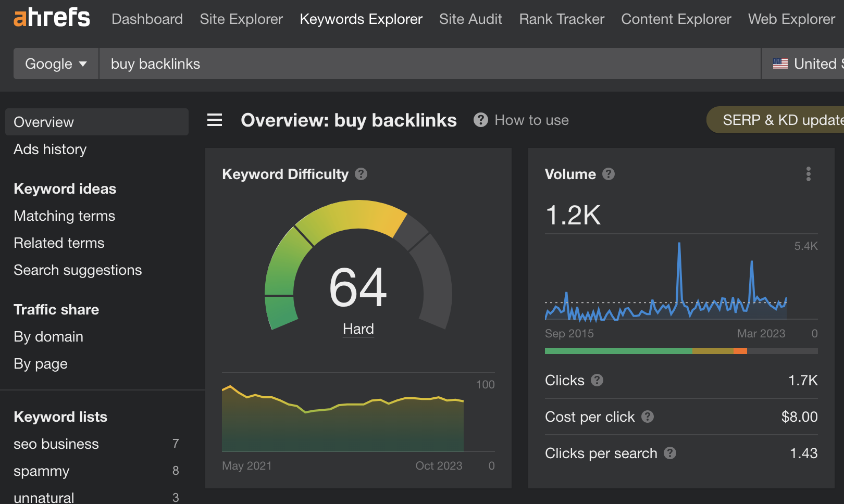The height and width of the screenshot is (504, 844).
Task: Click the Keyword ideas section heading
Action: click(65, 188)
